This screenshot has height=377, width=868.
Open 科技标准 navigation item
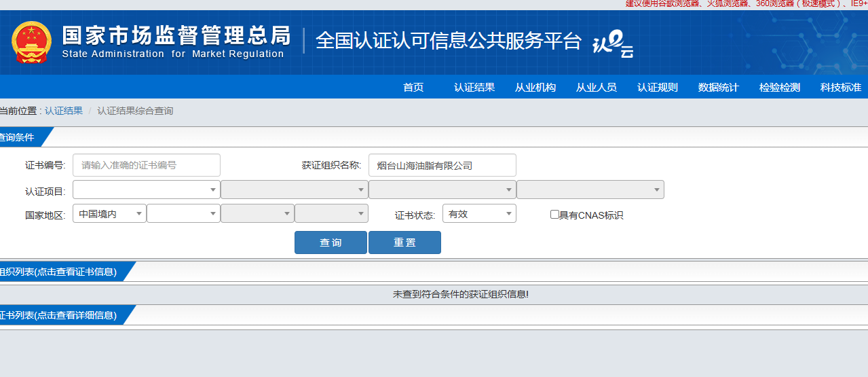pyautogui.click(x=841, y=87)
